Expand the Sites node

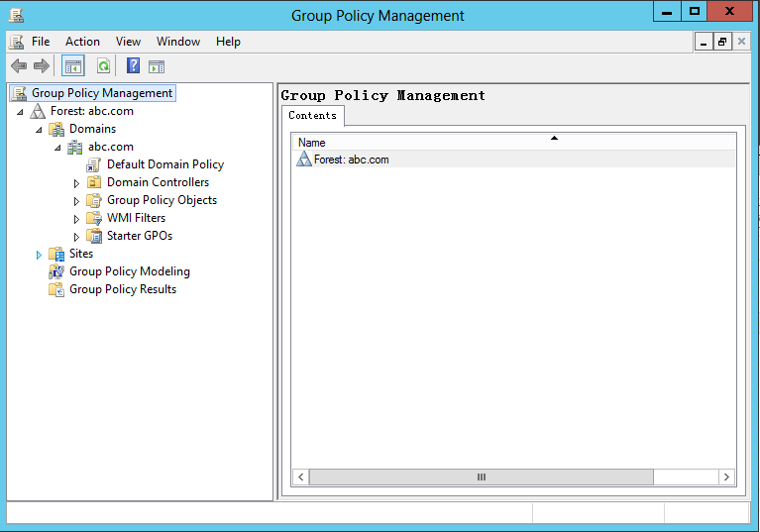tap(39, 255)
